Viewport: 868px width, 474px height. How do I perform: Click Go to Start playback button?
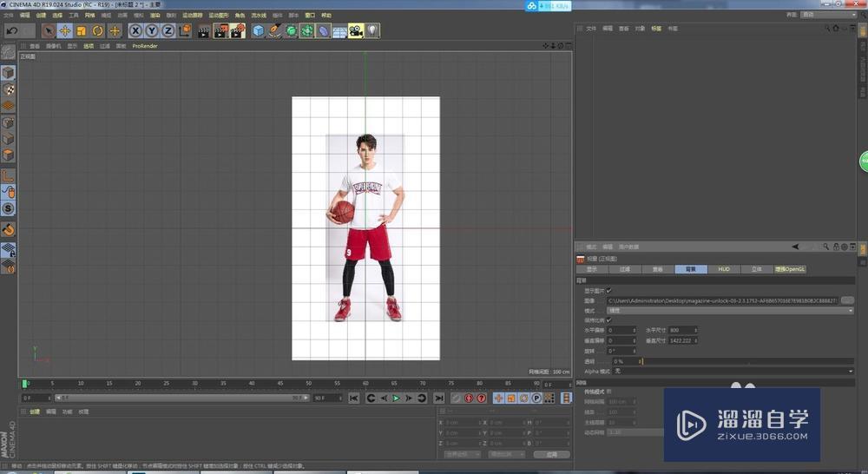coord(354,398)
